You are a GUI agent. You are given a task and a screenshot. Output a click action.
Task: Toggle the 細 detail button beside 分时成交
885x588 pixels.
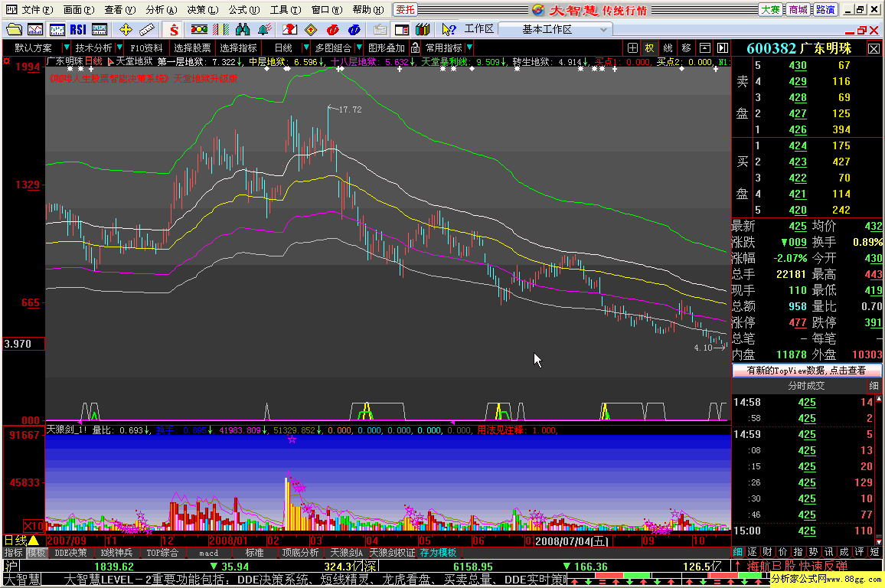(874, 386)
